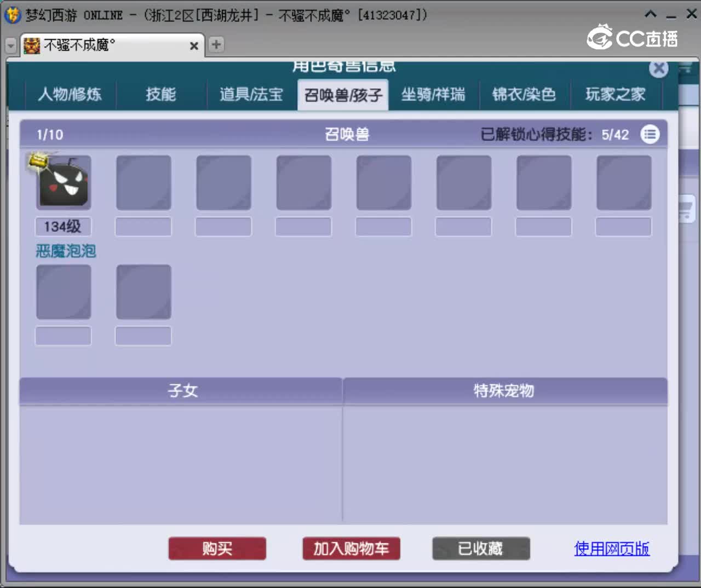Click the 梦幻西游 app icon in title bar
The image size is (701, 588).
[x=13, y=15]
